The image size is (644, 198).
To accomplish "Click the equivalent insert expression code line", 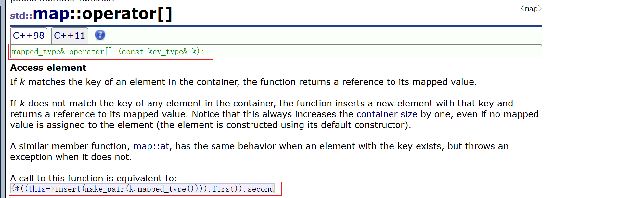I will coord(143,189).
